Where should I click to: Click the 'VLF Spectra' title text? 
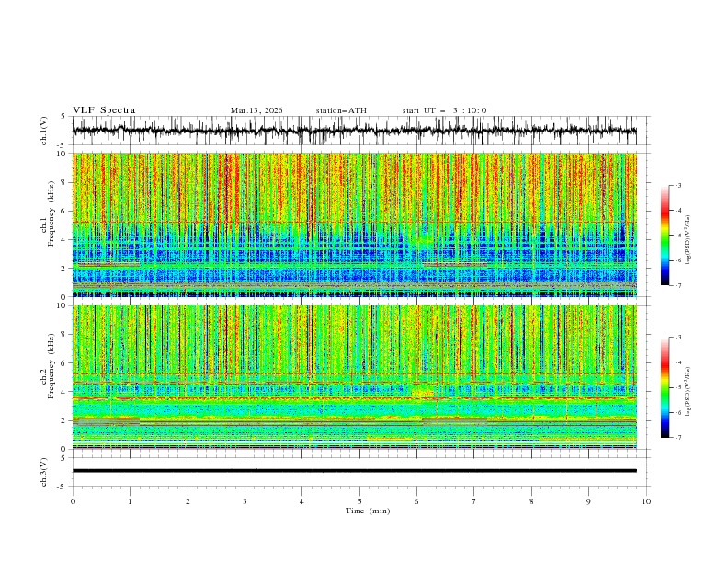pyautogui.click(x=104, y=110)
